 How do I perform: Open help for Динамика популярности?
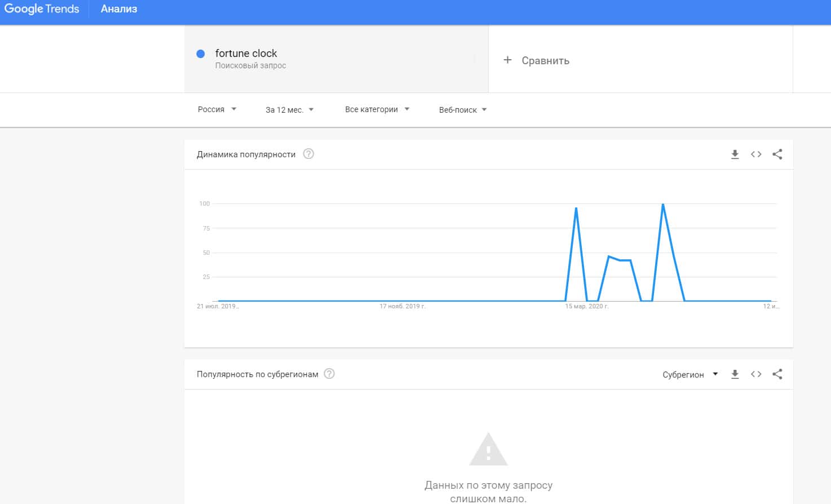(x=308, y=154)
